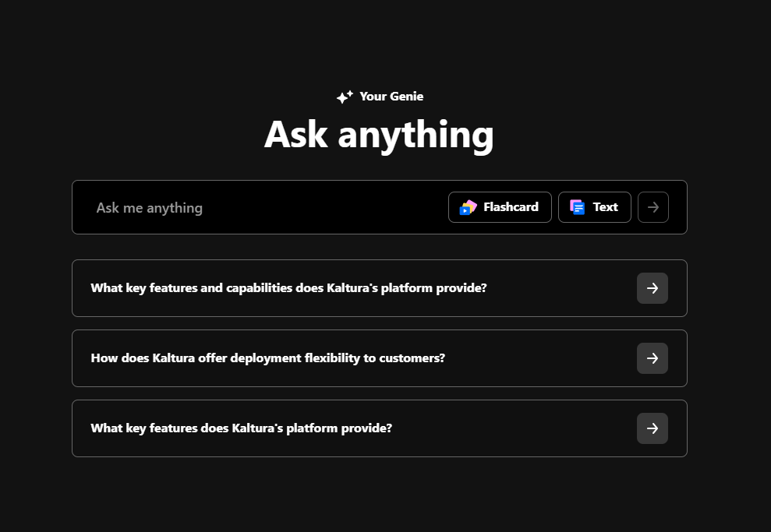Switch to Flashcard answer mode
The height and width of the screenshot is (532, 771).
500,207
